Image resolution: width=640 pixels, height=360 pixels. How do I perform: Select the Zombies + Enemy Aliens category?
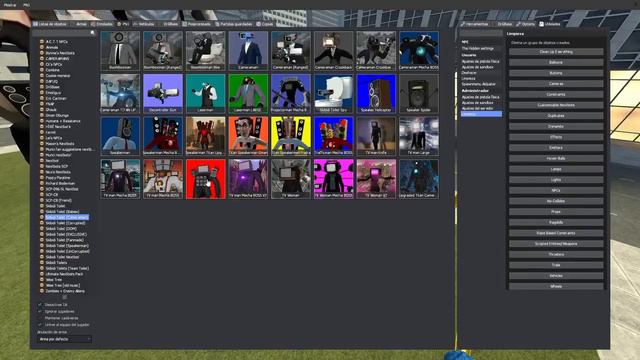(65, 291)
